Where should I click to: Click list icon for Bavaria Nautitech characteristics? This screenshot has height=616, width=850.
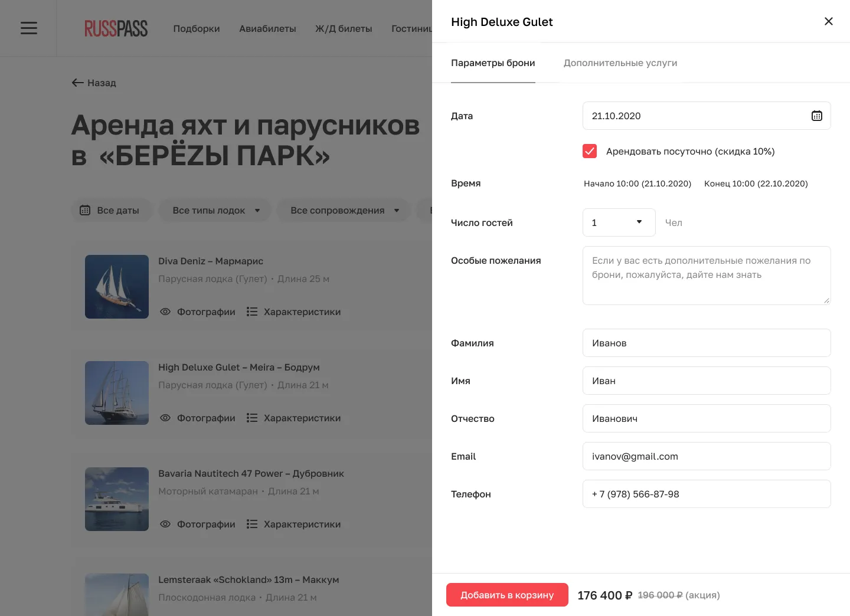click(252, 524)
